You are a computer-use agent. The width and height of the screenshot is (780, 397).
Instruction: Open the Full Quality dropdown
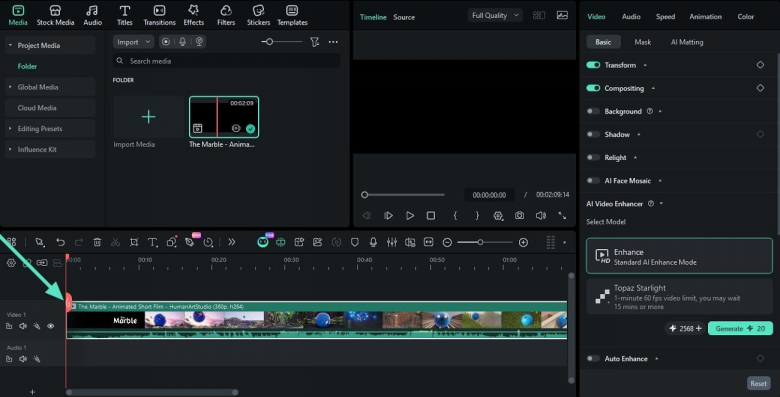point(495,15)
